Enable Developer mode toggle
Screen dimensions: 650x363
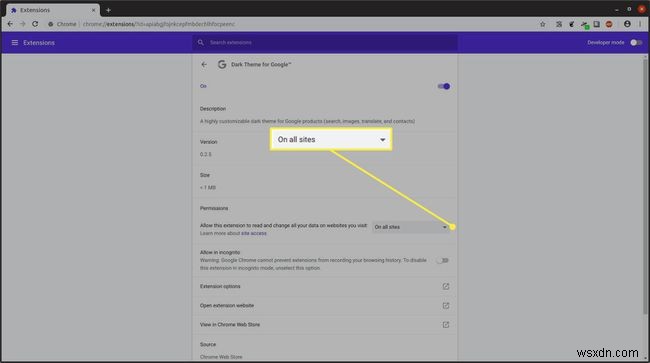[x=636, y=43]
